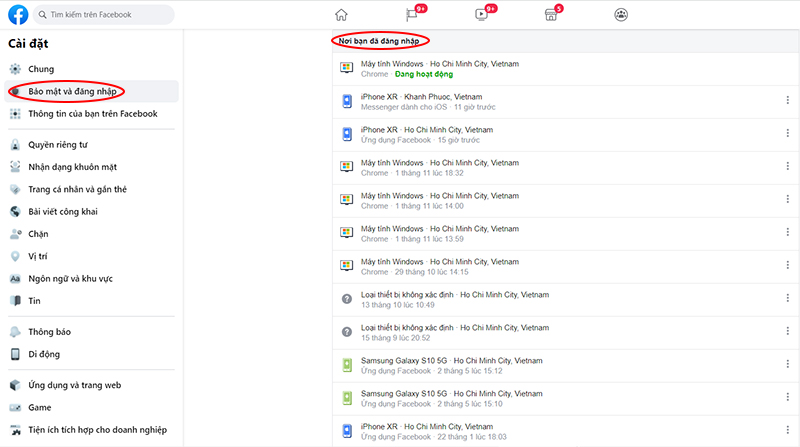800x447 pixels.
Task: Go to Thông báo settings
Action: tap(91, 332)
